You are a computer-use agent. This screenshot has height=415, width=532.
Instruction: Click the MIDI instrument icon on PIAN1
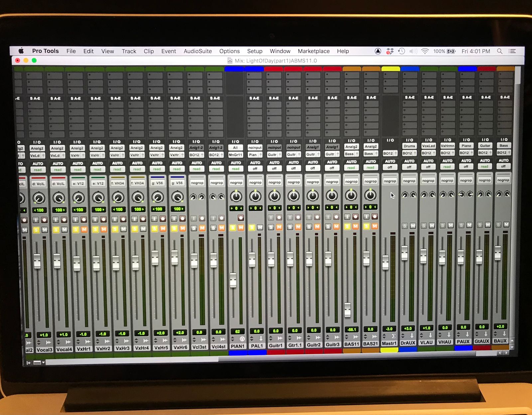pyautogui.click(x=242, y=339)
